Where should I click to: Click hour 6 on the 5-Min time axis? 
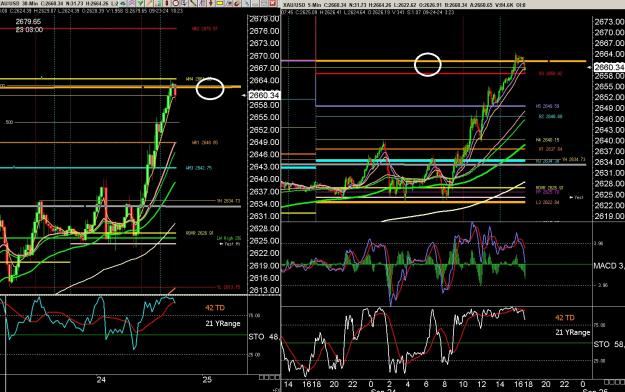click(426, 384)
